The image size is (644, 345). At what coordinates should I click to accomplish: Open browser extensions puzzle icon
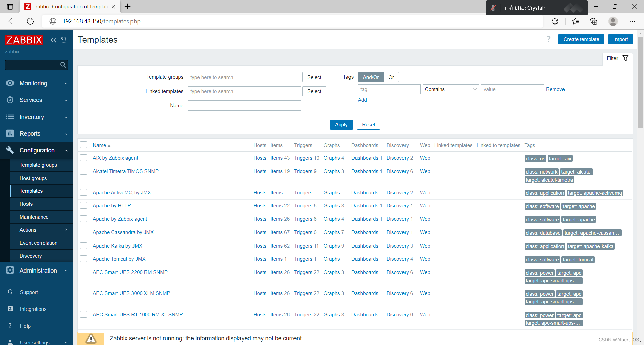pos(555,21)
